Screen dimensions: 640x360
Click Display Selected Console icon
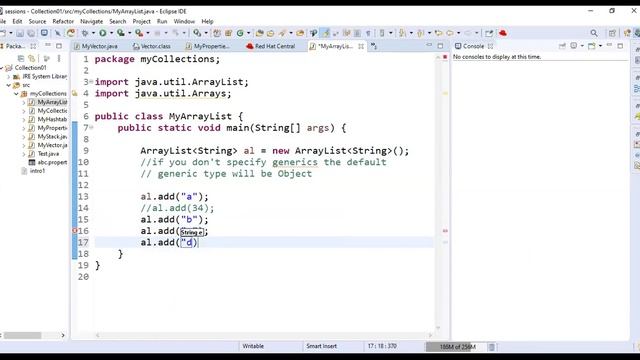click(573, 46)
